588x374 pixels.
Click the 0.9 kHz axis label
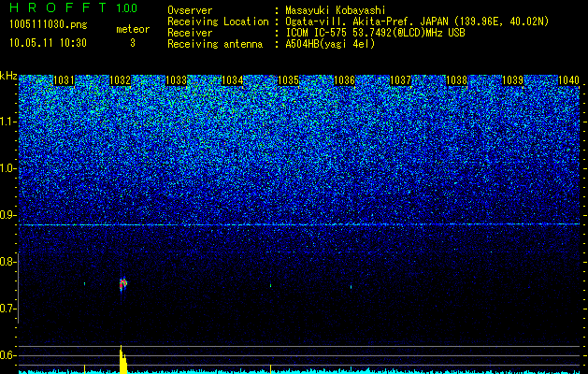[x=7, y=215]
